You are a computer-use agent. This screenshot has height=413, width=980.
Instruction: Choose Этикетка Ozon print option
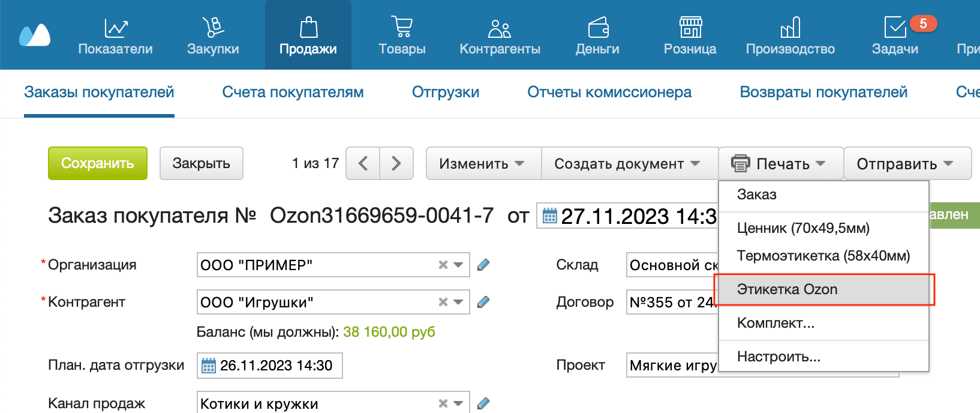[x=823, y=289]
